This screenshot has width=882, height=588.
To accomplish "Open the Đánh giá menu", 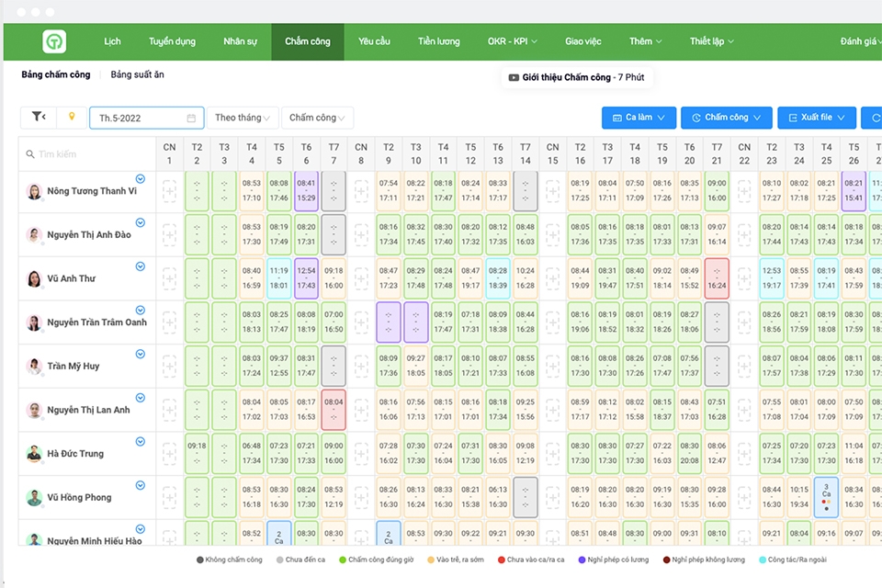I will click(x=860, y=41).
